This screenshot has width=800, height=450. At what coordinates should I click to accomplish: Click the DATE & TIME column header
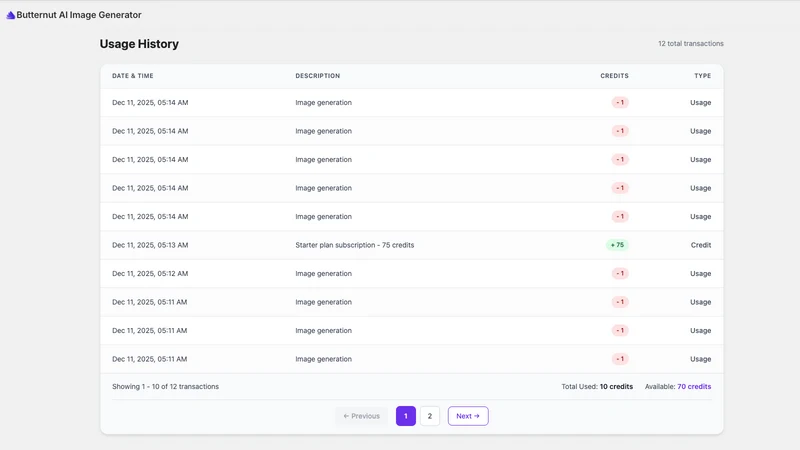tap(133, 76)
